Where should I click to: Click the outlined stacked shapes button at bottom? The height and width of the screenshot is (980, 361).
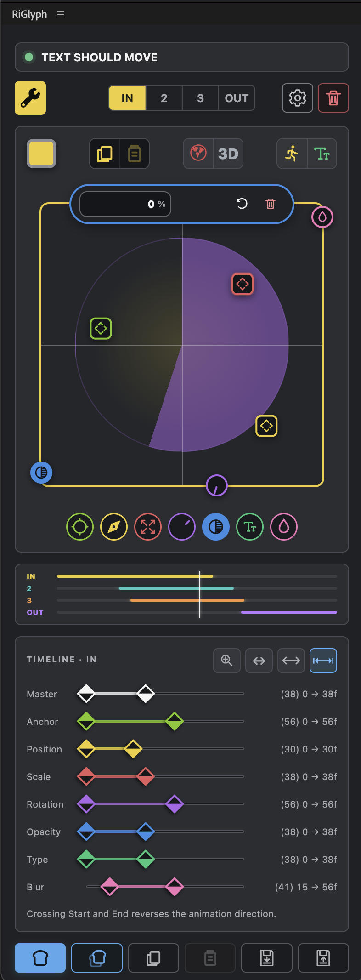coord(97,958)
